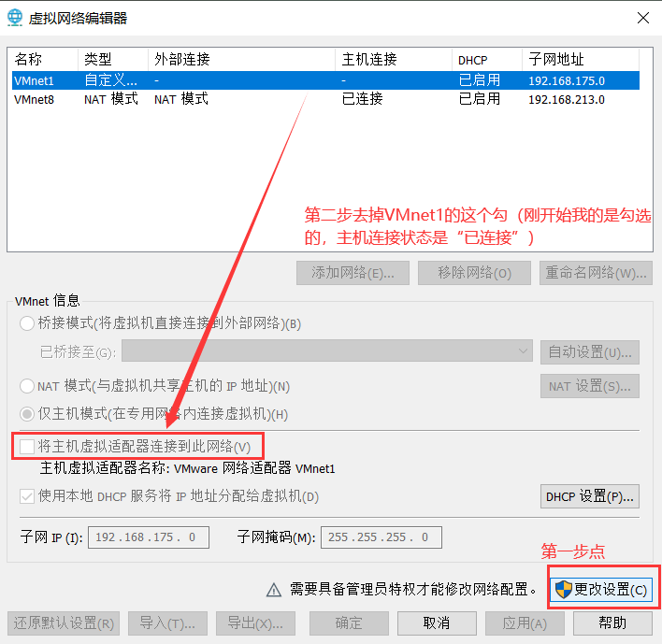The width and height of the screenshot is (662, 644).
Task: Open the 已桥接至 dropdown
Action: click(327, 351)
